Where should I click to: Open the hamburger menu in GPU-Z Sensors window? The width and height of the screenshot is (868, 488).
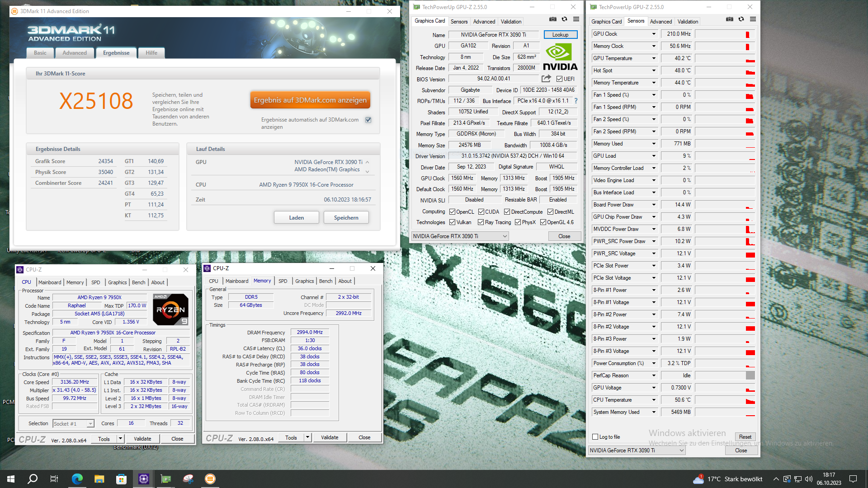tap(753, 19)
